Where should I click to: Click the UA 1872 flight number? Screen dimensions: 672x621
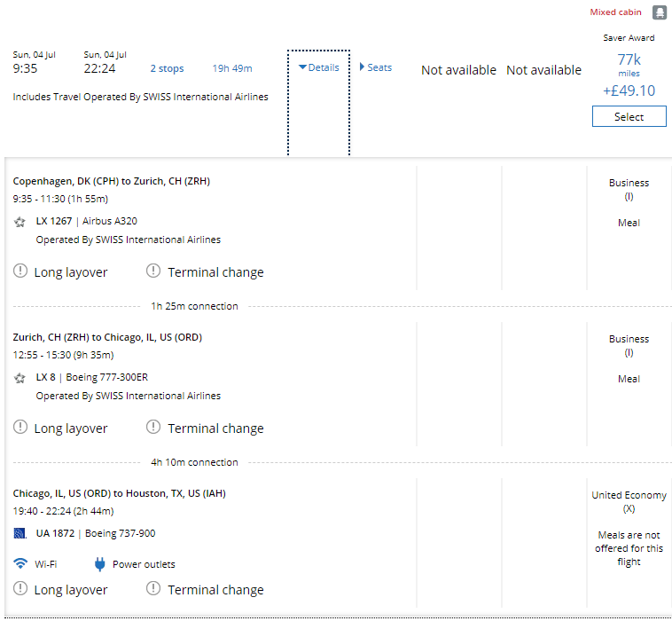[x=54, y=534]
